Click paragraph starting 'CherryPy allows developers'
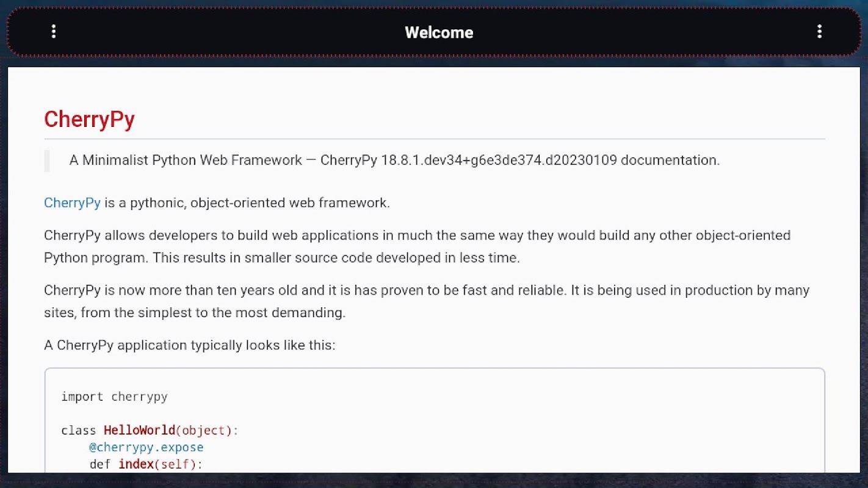The width and height of the screenshot is (868, 488). pyautogui.click(x=418, y=246)
